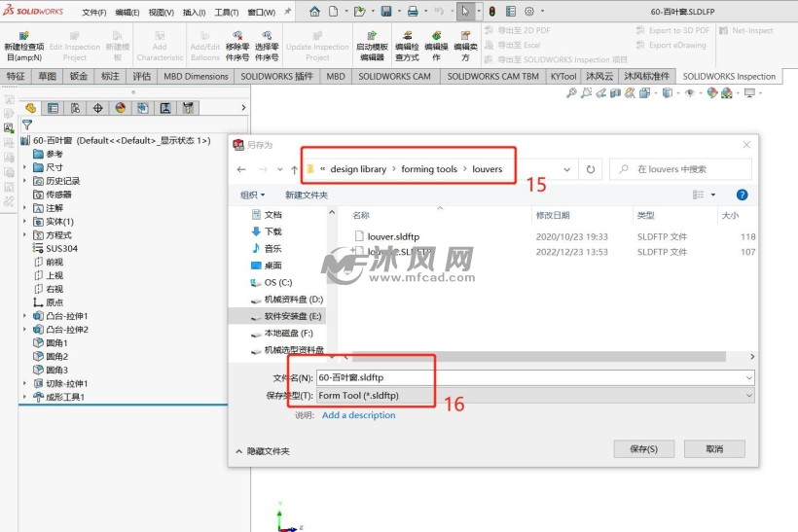Click the Section View icon

coord(615,93)
